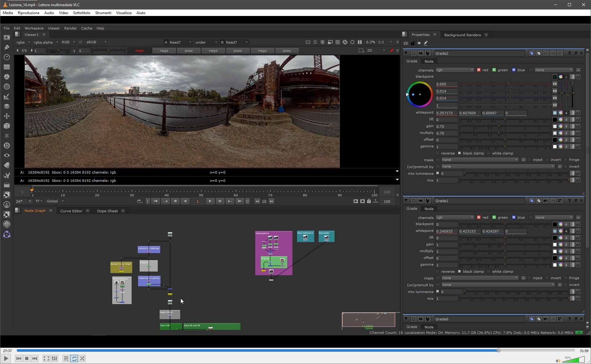Image resolution: width=591 pixels, height=364 pixels.
Task: Pause viewer updates in Viewer1
Action: pos(360,42)
